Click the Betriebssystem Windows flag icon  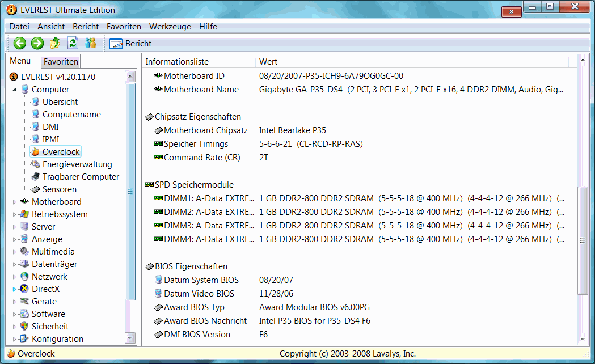pyautogui.click(x=24, y=214)
